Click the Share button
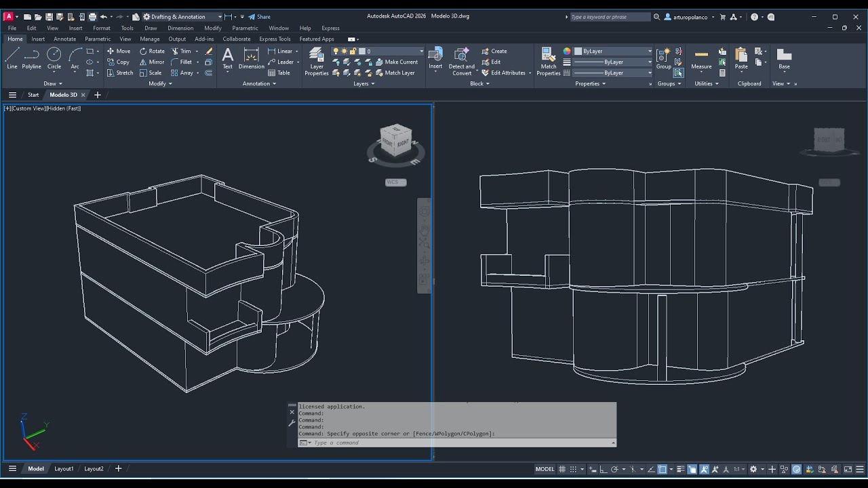 259,16
